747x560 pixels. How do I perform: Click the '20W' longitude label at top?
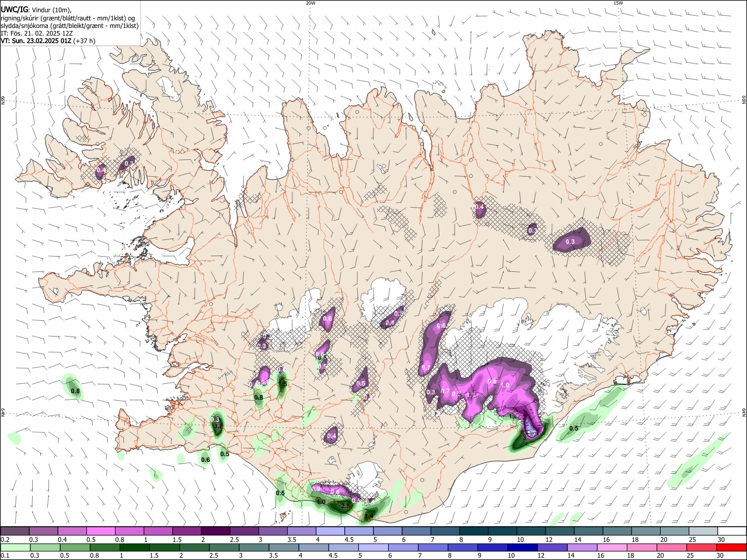[310, 3]
